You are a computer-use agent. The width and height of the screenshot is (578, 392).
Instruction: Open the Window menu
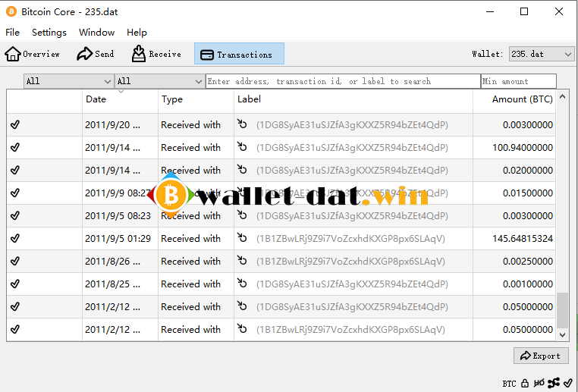[96, 33]
